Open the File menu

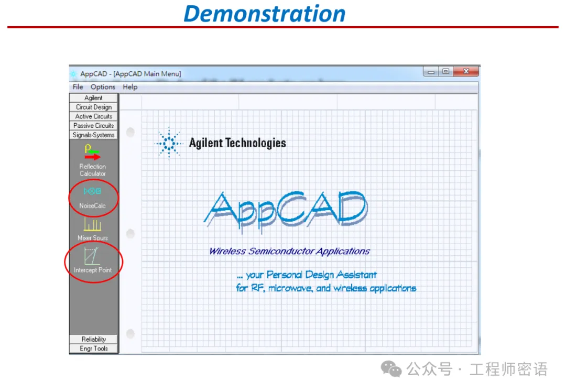(x=78, y=87)
